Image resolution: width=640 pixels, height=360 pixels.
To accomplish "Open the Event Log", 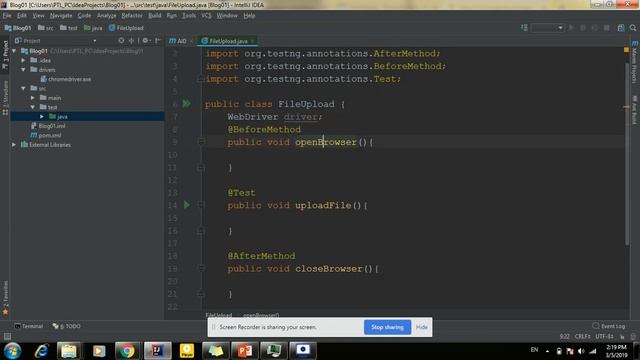I will [609, 326].
